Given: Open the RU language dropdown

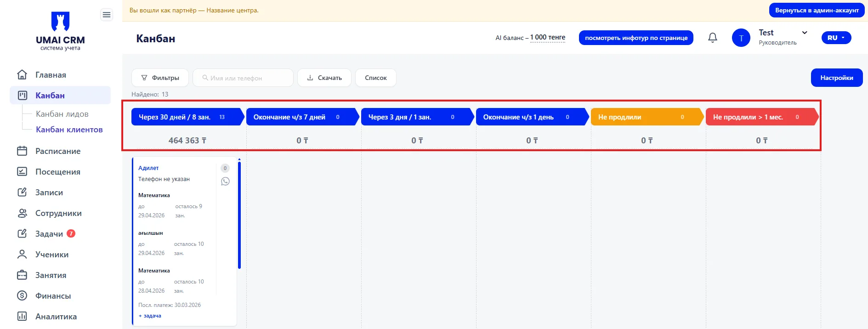Looking at the screenshot, I should 836,38.
